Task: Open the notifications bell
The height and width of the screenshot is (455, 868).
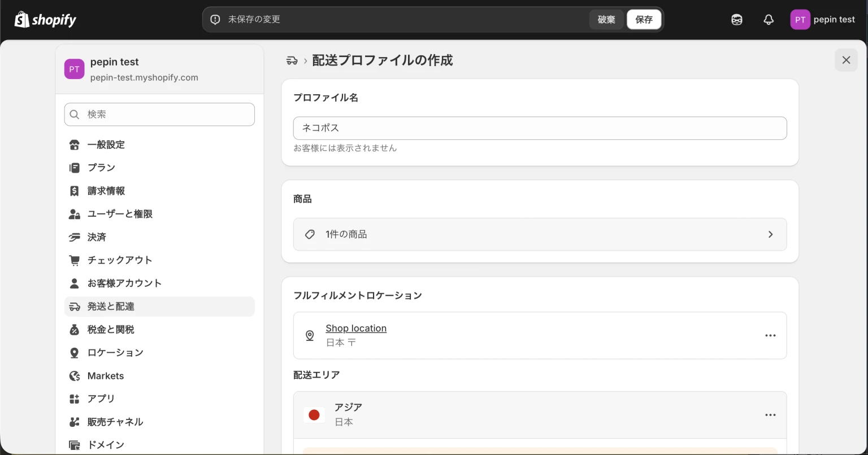Action: pos(769,20)
